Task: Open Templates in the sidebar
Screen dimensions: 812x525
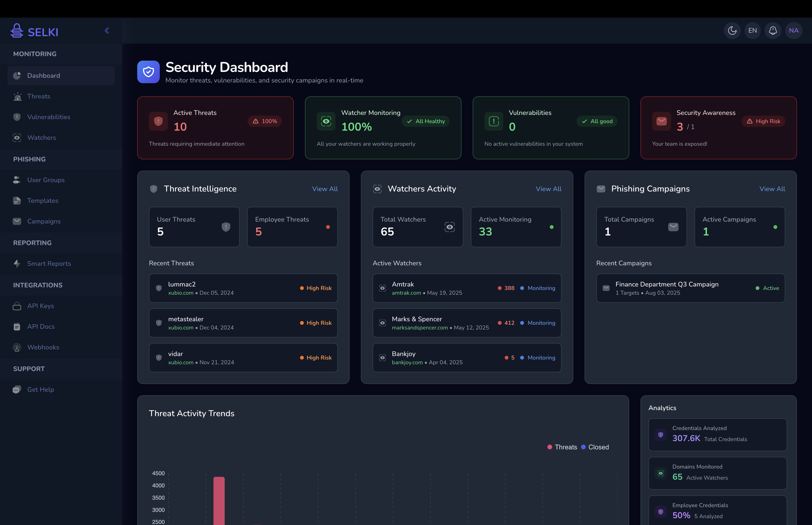Action: click(x=61, y=201)
